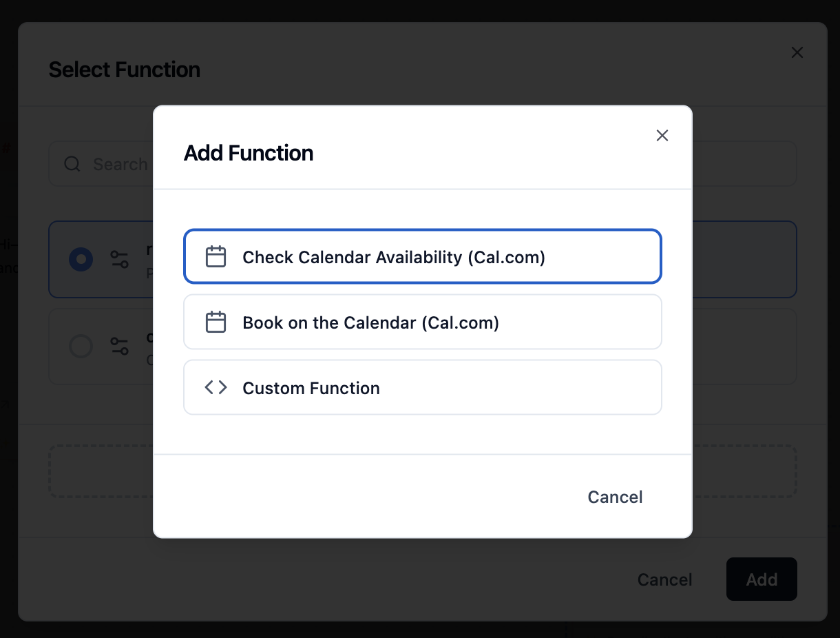Screen dimensions: 840x638
Task: Choose the Check Calendar Availability (Cal.com) option
Action: pyautogui.click(x=422, y=256)
